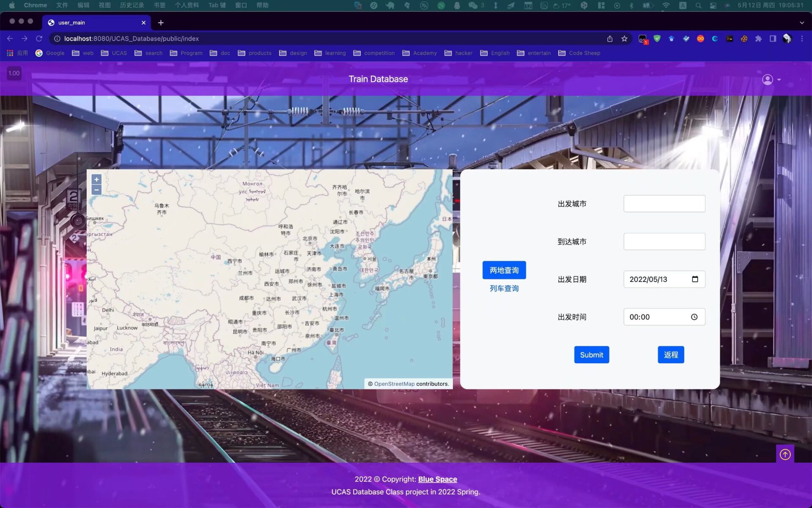Expand the Chrome tab search chevron
Image resolution: width=812 pixels, height=508 pixels.
801,22
